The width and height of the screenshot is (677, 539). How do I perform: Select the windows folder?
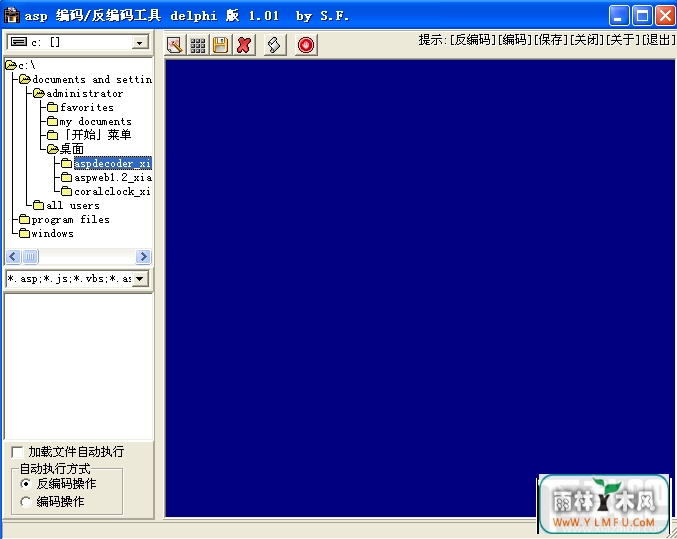coord(47,233)
